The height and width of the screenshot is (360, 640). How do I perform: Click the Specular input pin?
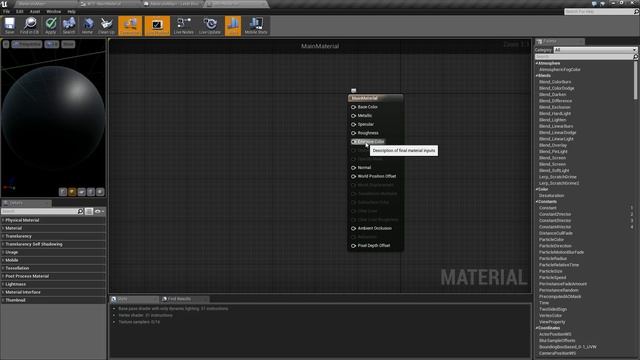point(353,124)
